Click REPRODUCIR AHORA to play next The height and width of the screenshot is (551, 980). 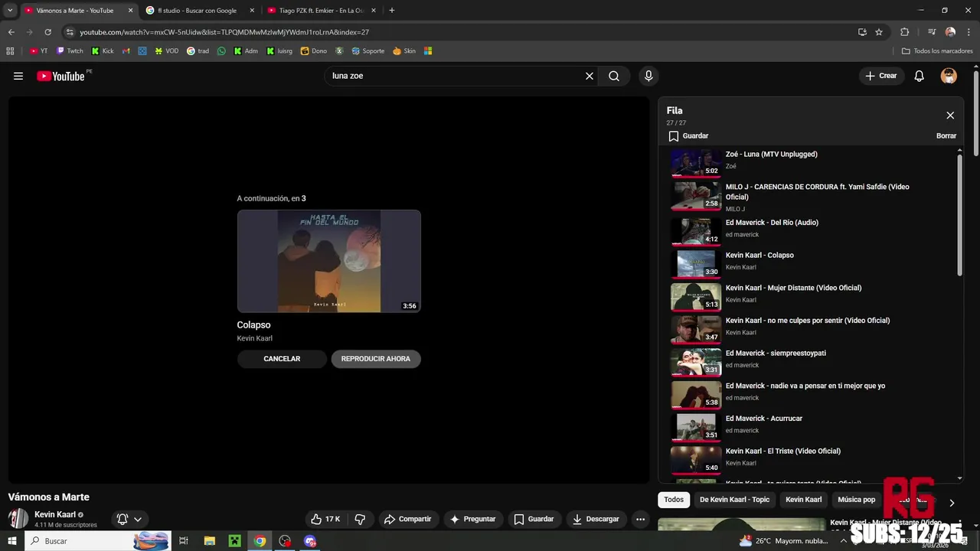pyautogui.click(x=376, y=359)
